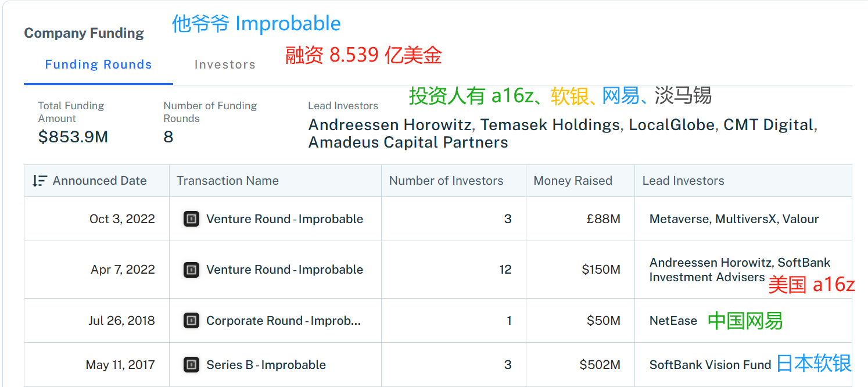Click Andreessen Horowitz in lead investors summary

[389, 125]
